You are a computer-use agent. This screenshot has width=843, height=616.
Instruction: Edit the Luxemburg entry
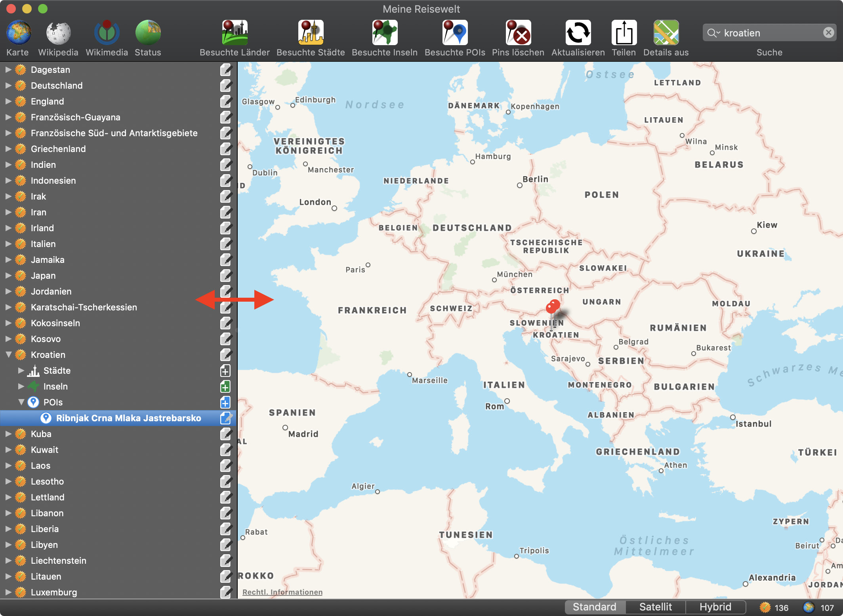click(x=225, y=592)
